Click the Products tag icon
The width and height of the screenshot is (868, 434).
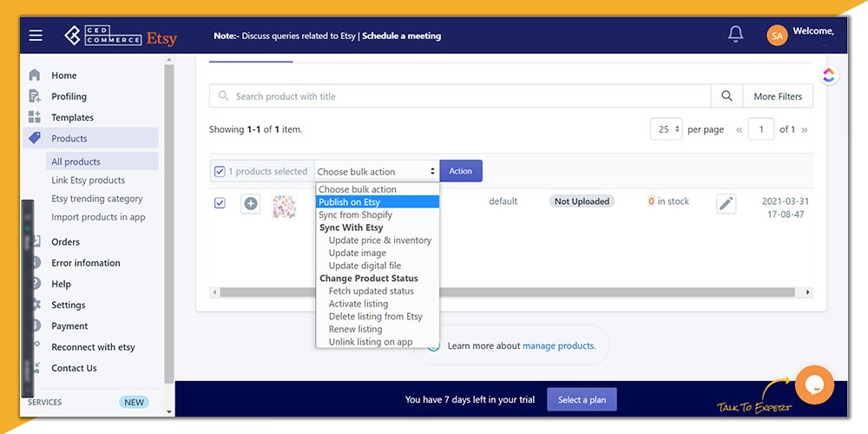click(35, 138)
